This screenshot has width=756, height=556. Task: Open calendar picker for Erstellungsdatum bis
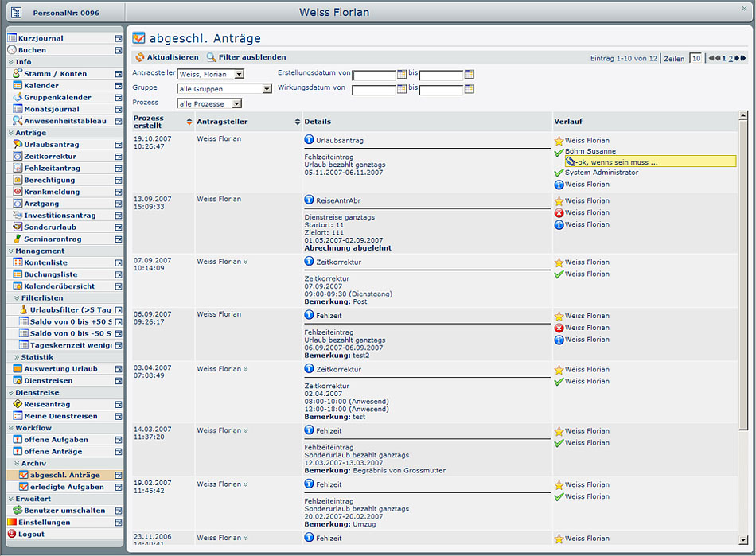tap(470, 74)
